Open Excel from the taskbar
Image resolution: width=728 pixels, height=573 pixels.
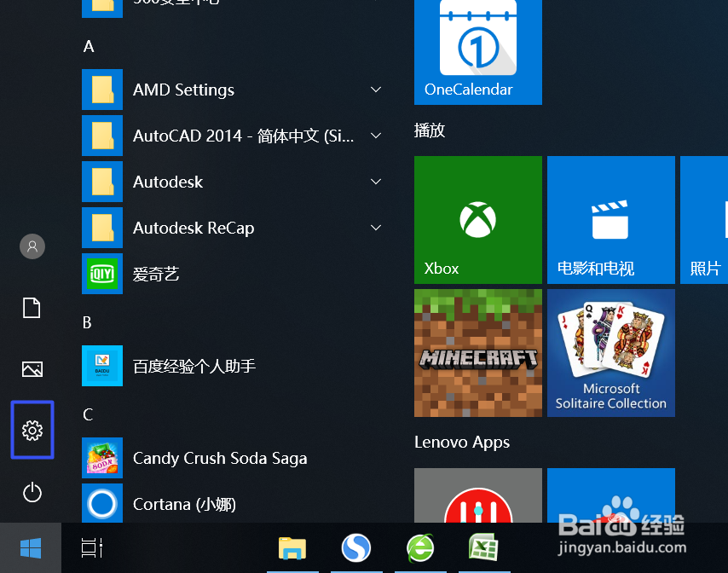484,548
